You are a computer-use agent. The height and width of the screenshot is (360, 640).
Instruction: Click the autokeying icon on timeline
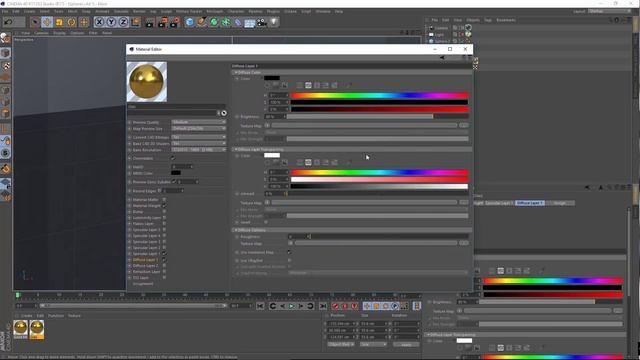(344, 306)
